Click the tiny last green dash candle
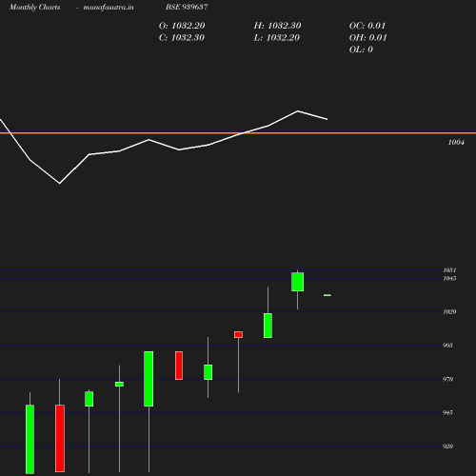 327,295
